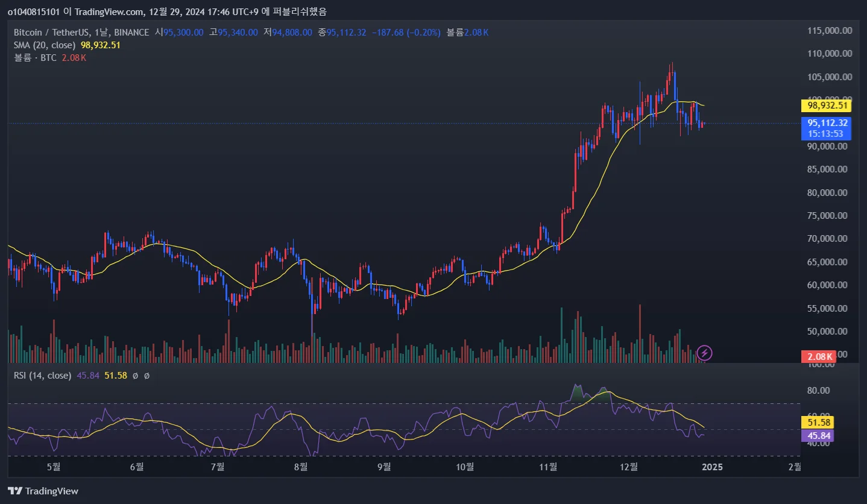Click the first ø value in RSI legend
Viewport: 867px width, 504px height.
click(x=135, y=376)
